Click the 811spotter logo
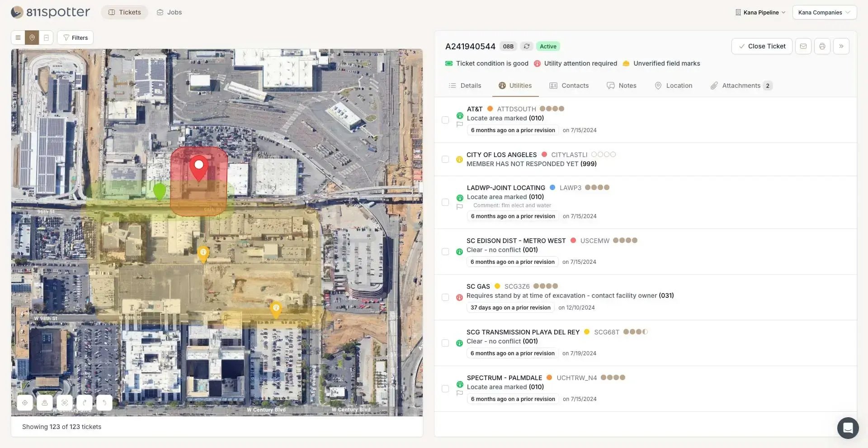Viewport: 868px width, 448px height. [x=50, y=12]
